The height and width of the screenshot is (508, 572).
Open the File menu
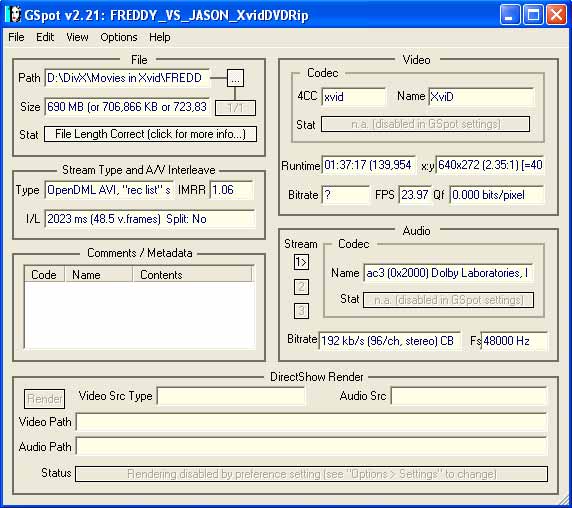16,37
